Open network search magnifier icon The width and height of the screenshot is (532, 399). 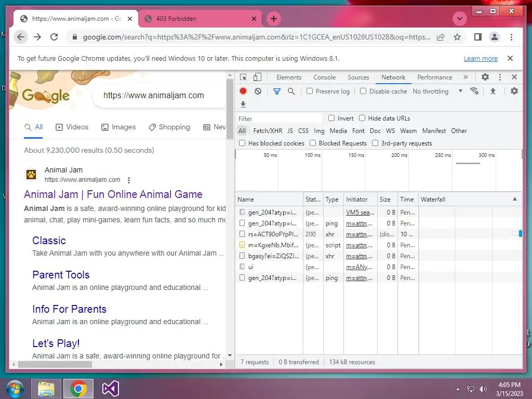291,91
